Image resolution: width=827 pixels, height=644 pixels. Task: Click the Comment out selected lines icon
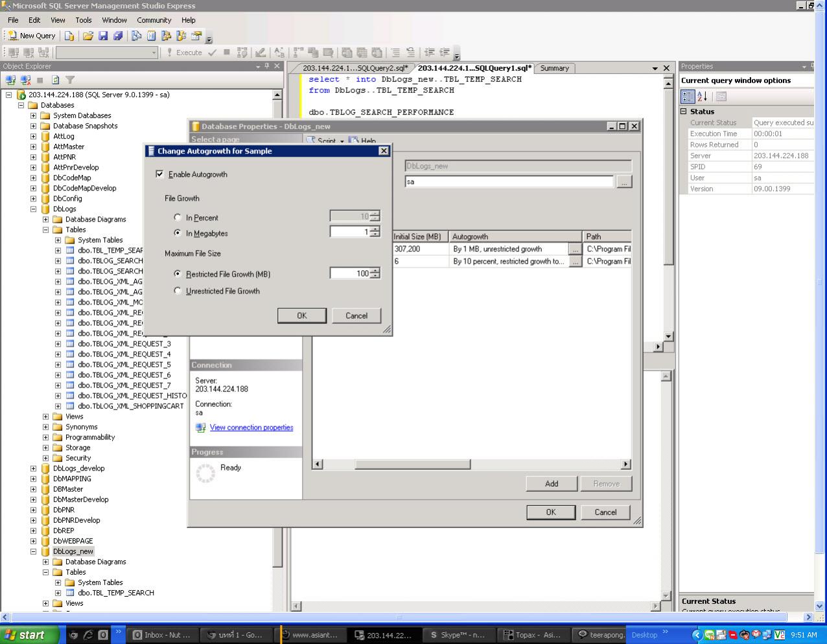[395, 52]
